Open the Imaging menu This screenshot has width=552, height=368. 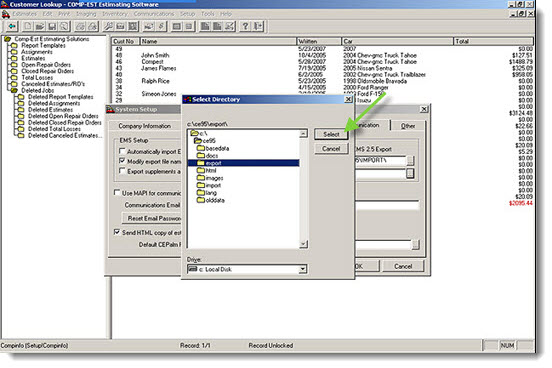click(86, 14)
